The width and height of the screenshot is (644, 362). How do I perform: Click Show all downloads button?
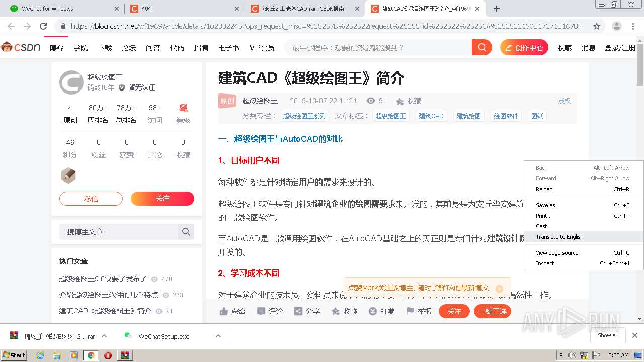pos(608,335)
